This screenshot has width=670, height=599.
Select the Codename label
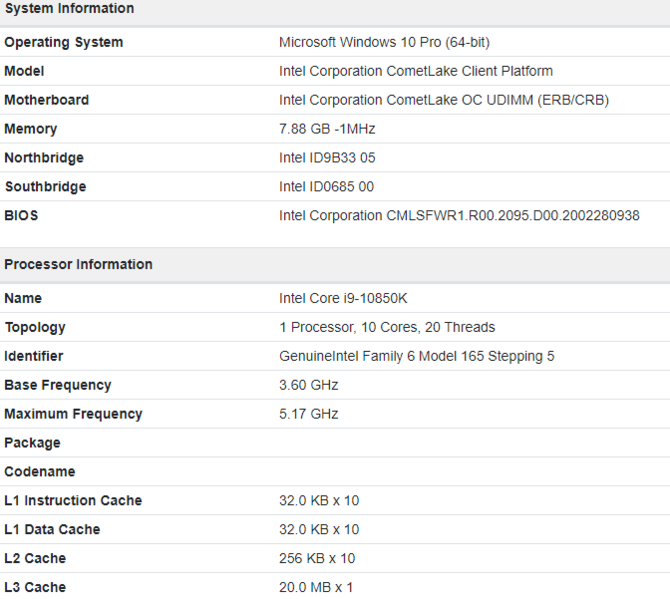click(x=40, y=472)
